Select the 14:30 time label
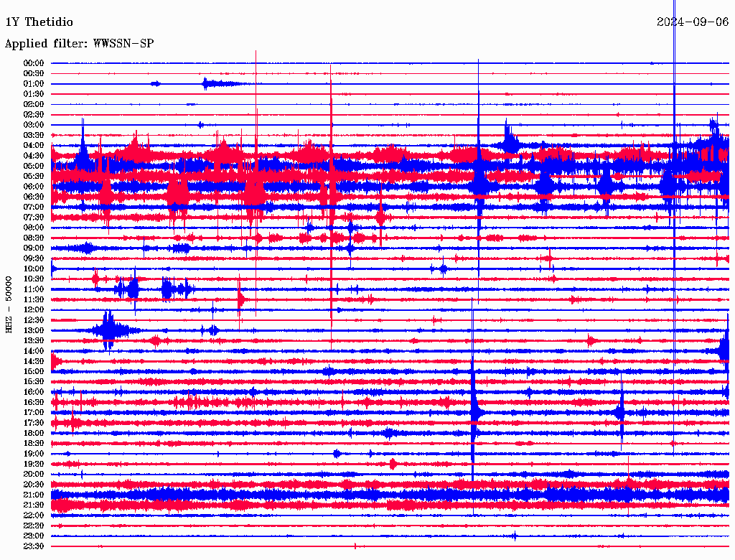735x560 pixels. click(34, 362)
